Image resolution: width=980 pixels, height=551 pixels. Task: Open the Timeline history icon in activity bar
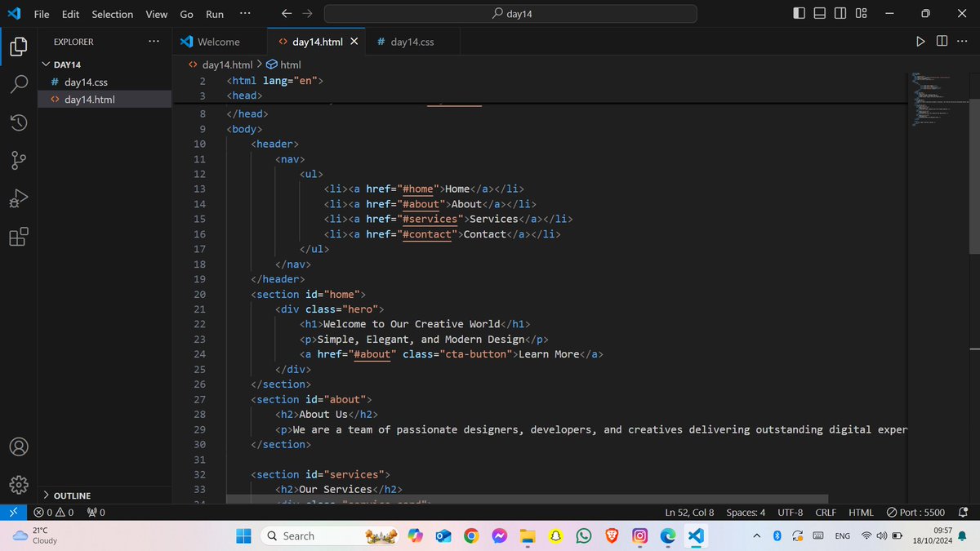pyautogui.click(x=18, y=122)
